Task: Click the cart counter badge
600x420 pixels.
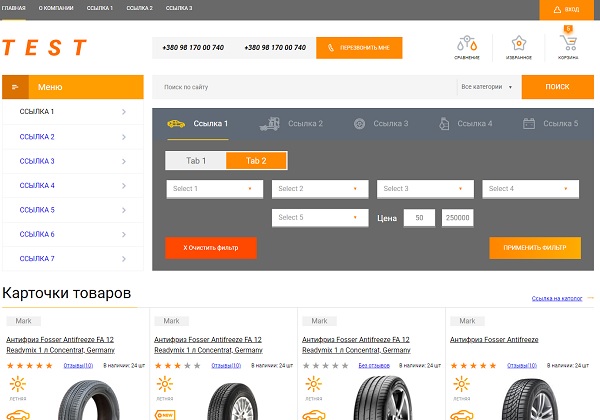Action: (568, 29)
